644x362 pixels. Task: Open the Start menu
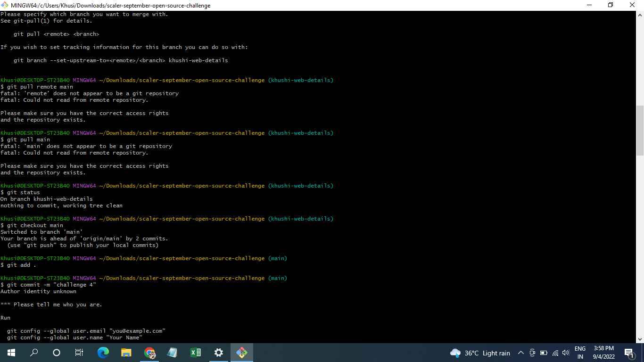pyautogui.click(x=10, y=353)
